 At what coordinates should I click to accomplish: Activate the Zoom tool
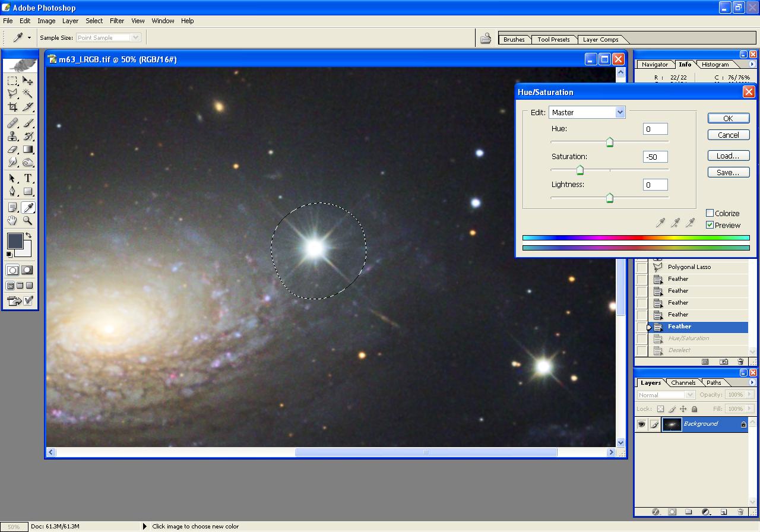[x=28, y=220]
